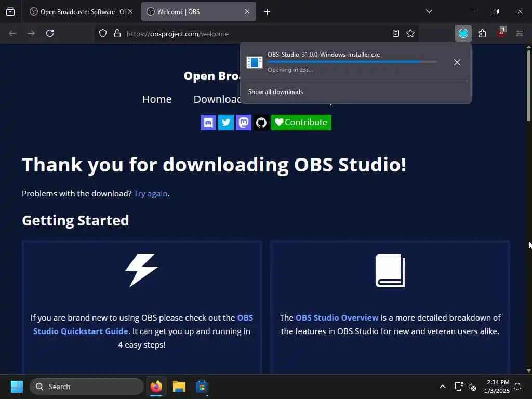Open a new browser tab
The width and height of the screenshot is (532, 399).
click(x=268, y=12)
